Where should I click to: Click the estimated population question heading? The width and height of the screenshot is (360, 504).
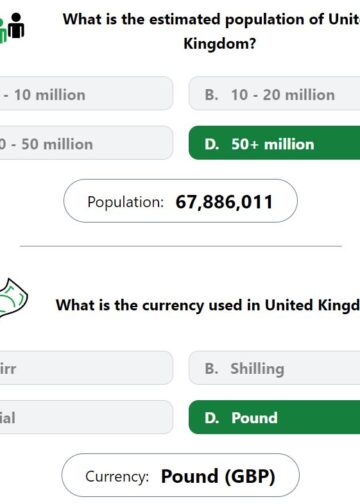pos(212,31)
